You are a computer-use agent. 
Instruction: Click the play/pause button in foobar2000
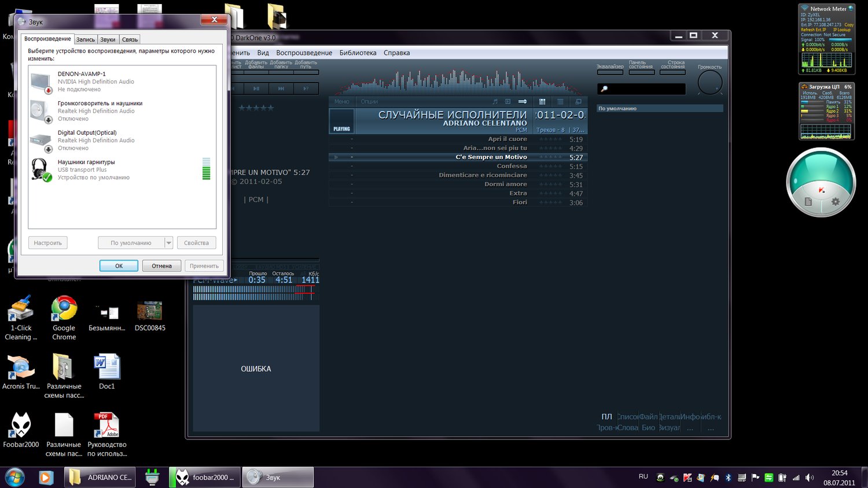point(256,88)
